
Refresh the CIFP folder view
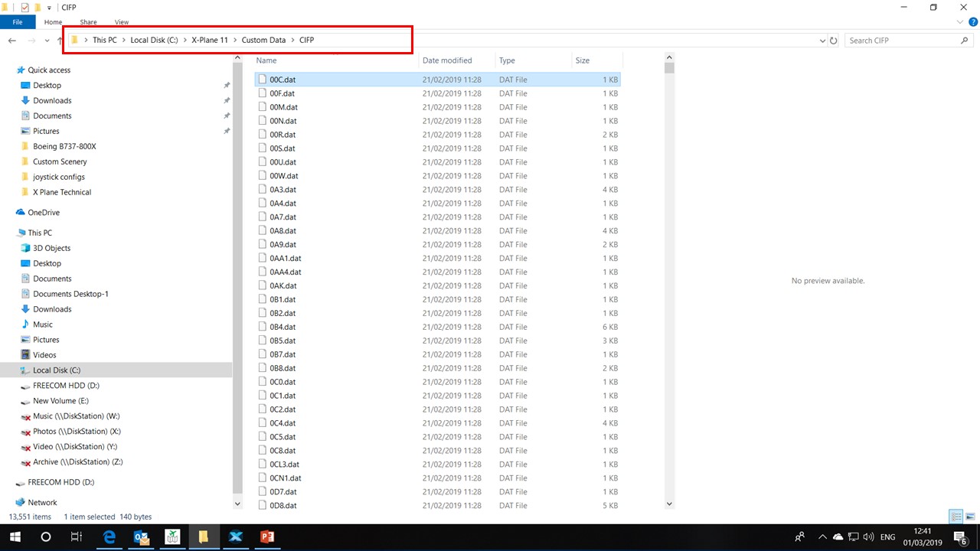click(x=834, y=41)
